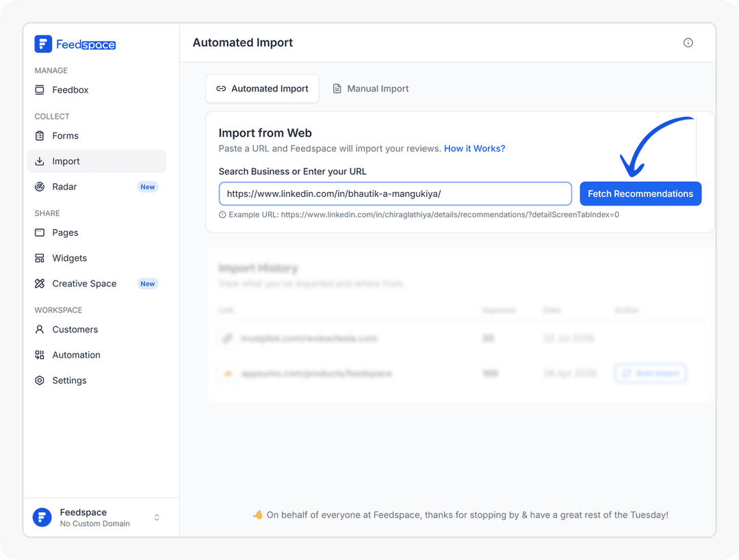This screenshot has height=560, width=739.
Task: Click the link icon on Automated Import tab
Action: (221, 88)
